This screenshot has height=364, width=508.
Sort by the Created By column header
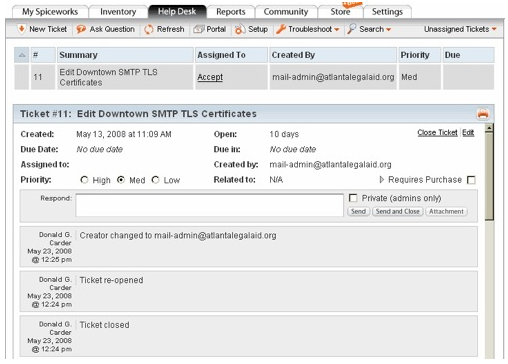(x=333, y=55)
